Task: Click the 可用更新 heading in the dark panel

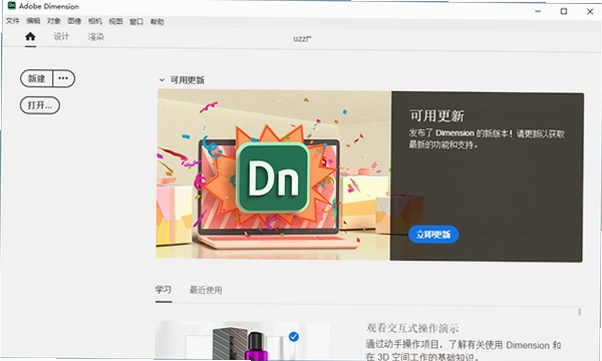Action: [437, 116]
